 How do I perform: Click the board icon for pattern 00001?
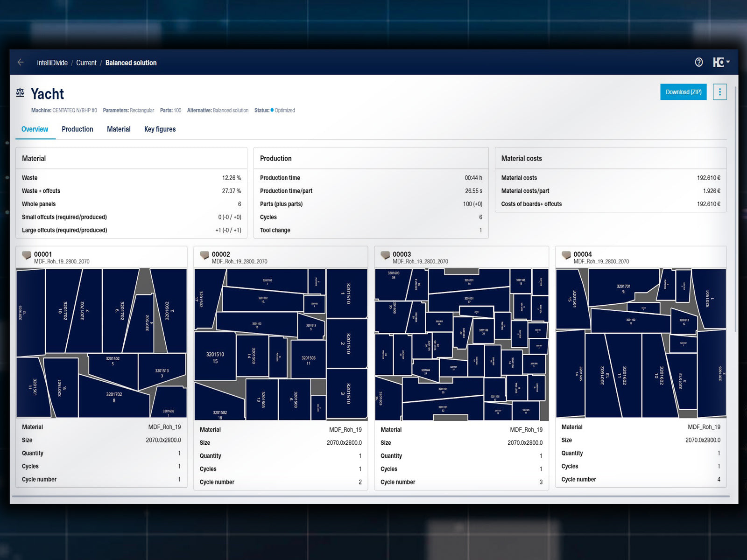pos(27,255)
